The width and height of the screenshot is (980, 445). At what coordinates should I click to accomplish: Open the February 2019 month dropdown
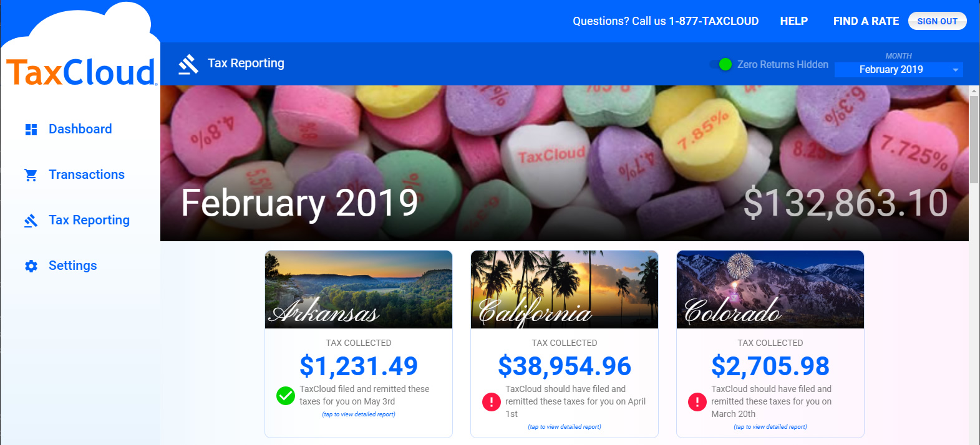tap(898, 70)
